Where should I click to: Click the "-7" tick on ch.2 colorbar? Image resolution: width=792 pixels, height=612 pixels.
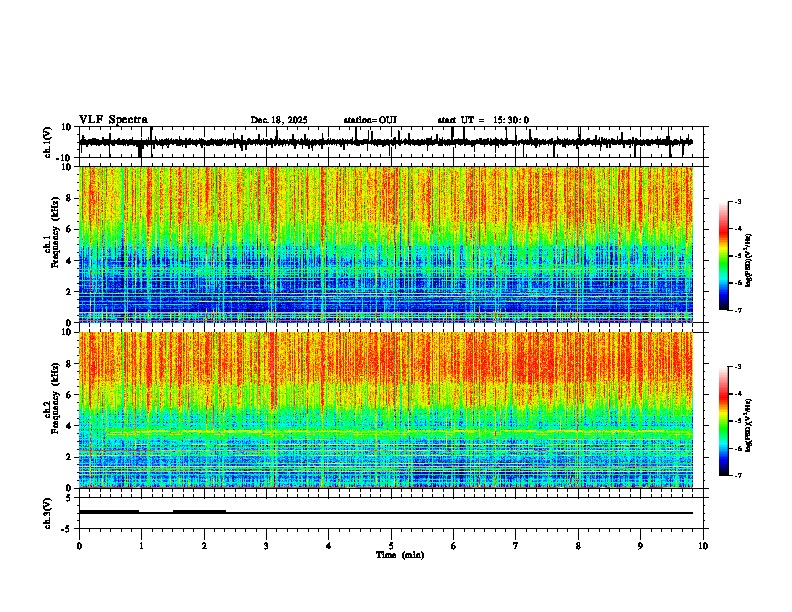(x=738, y=476)
